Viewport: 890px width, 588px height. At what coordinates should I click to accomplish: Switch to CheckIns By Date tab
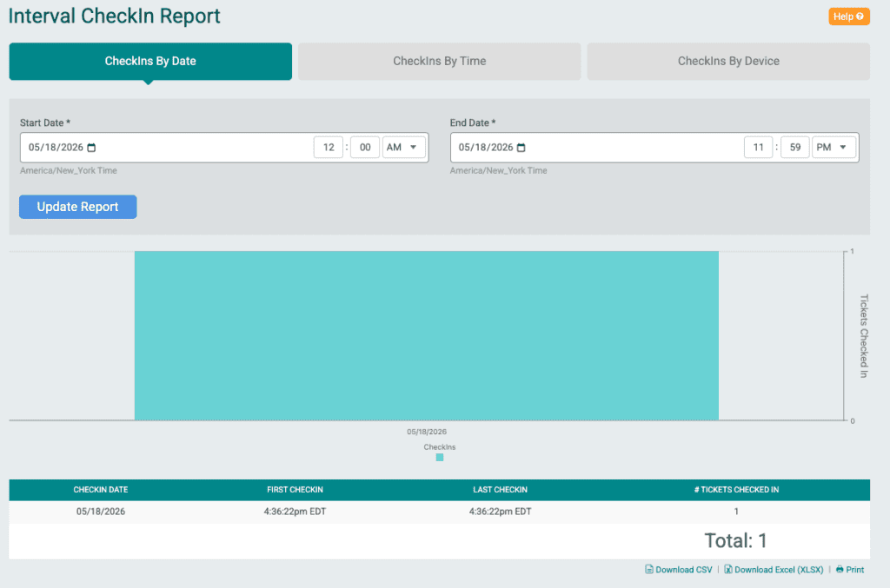pos(150,62)
